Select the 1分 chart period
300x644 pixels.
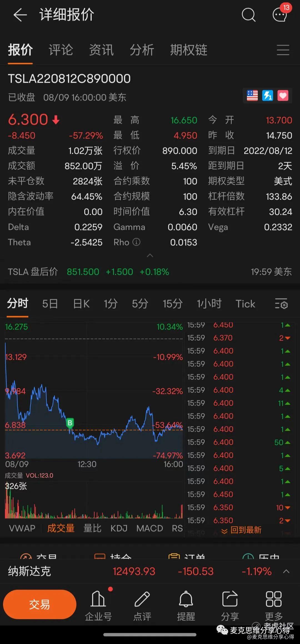[111, 304]
